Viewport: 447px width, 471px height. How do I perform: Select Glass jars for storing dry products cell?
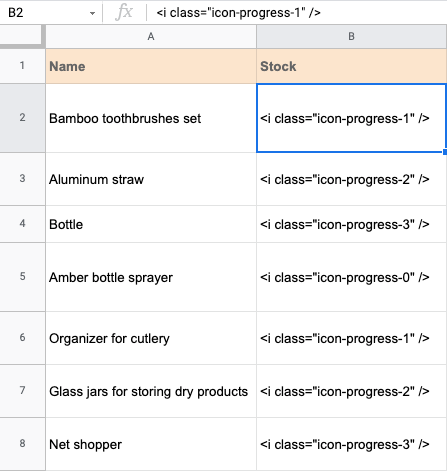pos(151,391)
